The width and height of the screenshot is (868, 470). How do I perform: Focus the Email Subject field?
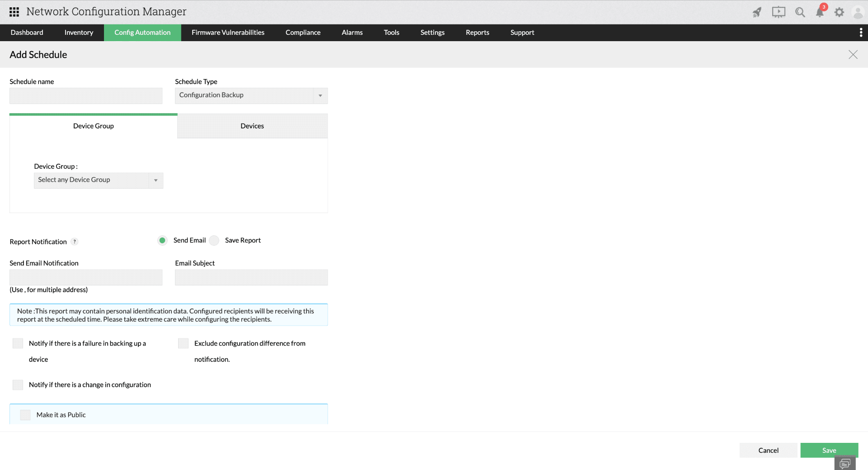251,277
